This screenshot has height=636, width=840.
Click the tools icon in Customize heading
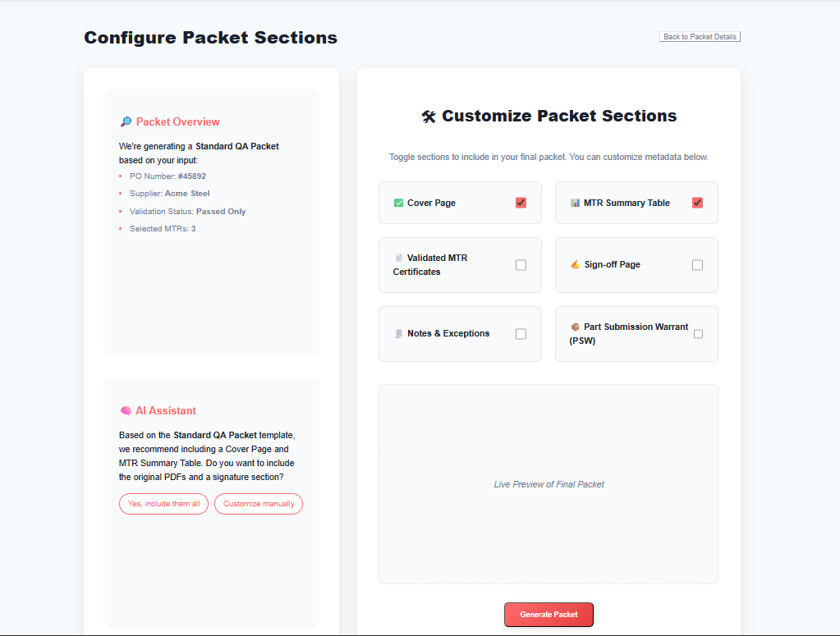click(x=429, y=117)
